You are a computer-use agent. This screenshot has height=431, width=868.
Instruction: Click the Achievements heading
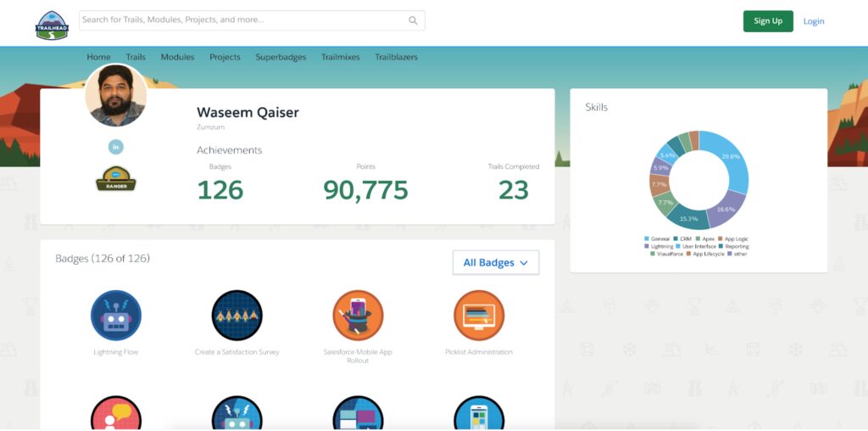[x=229, y=150]
